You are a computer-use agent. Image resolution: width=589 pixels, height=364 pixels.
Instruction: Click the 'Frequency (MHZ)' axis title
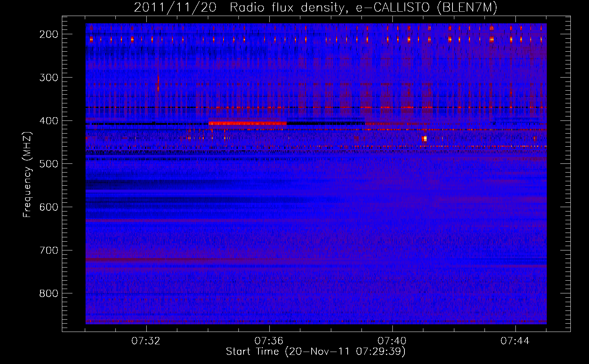point(28,174)
